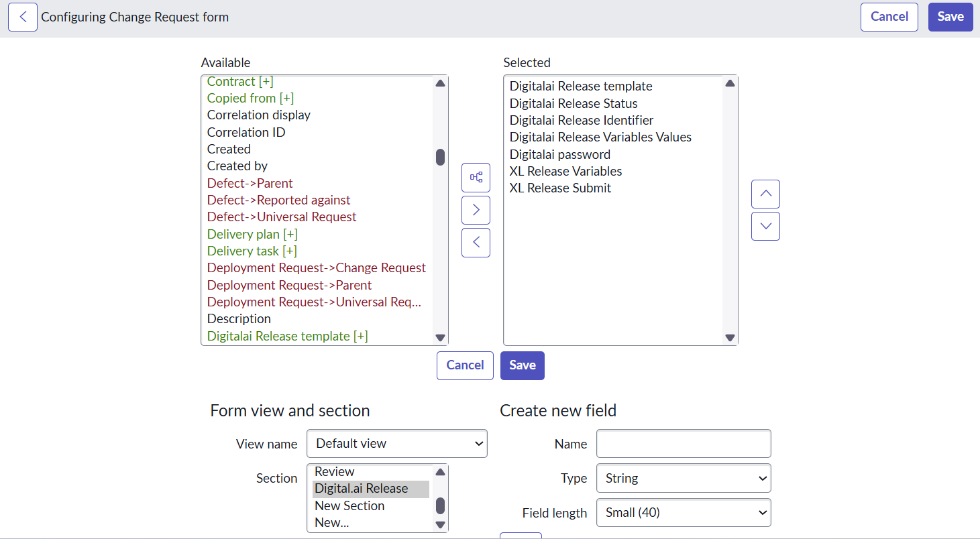The image size is (980, 539).
Task: Open the Field length dropdown
Action: coord(684,513)
